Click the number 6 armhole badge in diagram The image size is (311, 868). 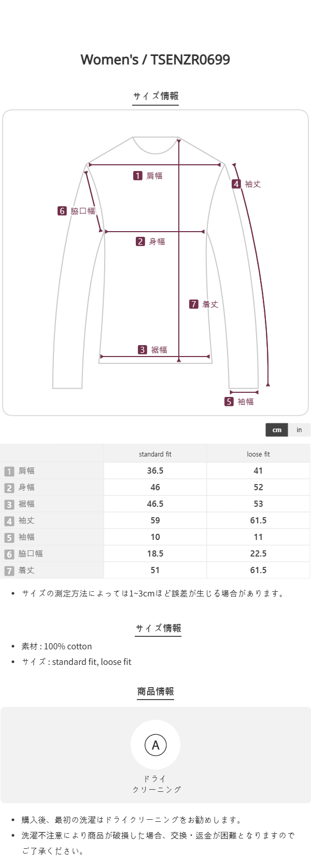[x=62, y=211]
